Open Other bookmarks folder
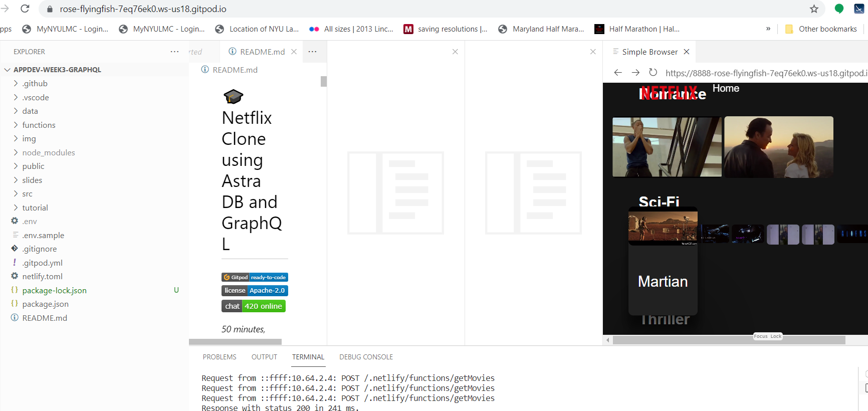868x411 pixels. [x=821, y=29]
